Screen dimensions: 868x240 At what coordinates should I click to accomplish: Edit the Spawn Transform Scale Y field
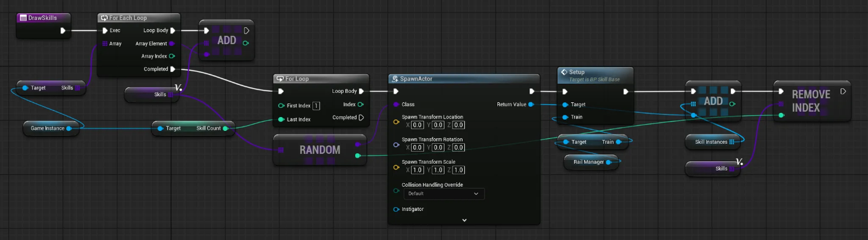(438, 170)
